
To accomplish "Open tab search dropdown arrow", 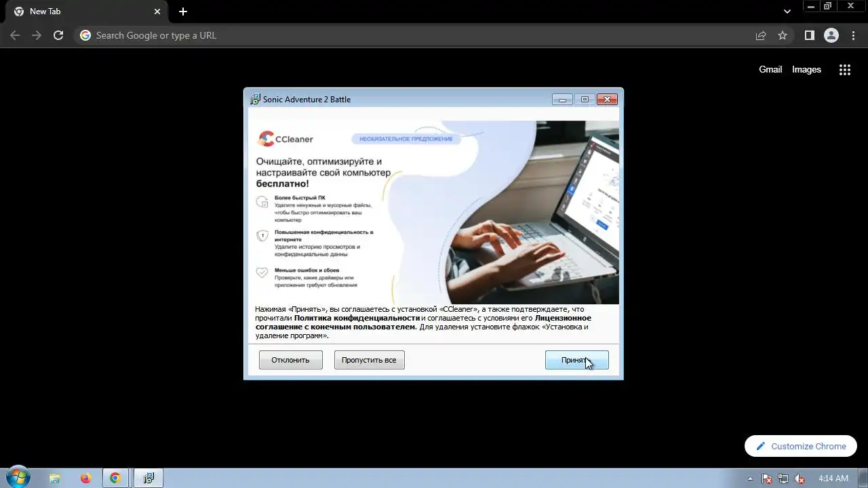I will click(x=787, y=12).
